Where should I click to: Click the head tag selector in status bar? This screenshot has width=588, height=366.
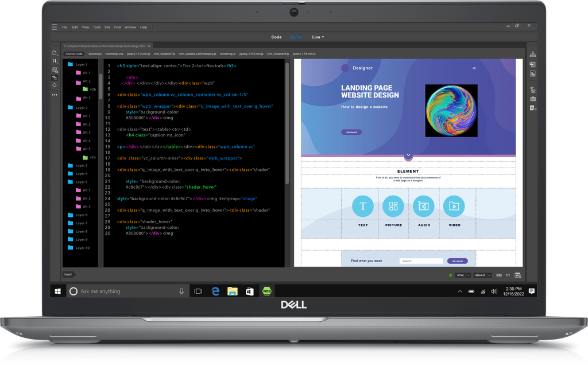[x=69, y=275]
